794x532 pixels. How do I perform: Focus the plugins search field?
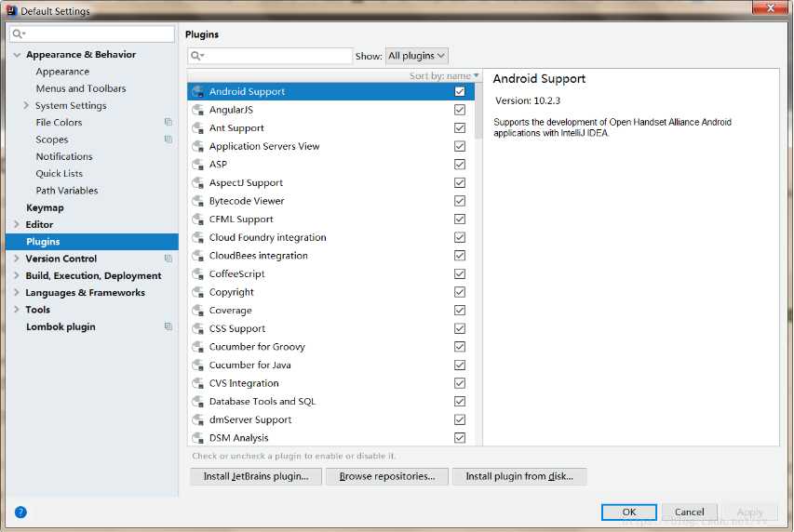pos(270,56)
